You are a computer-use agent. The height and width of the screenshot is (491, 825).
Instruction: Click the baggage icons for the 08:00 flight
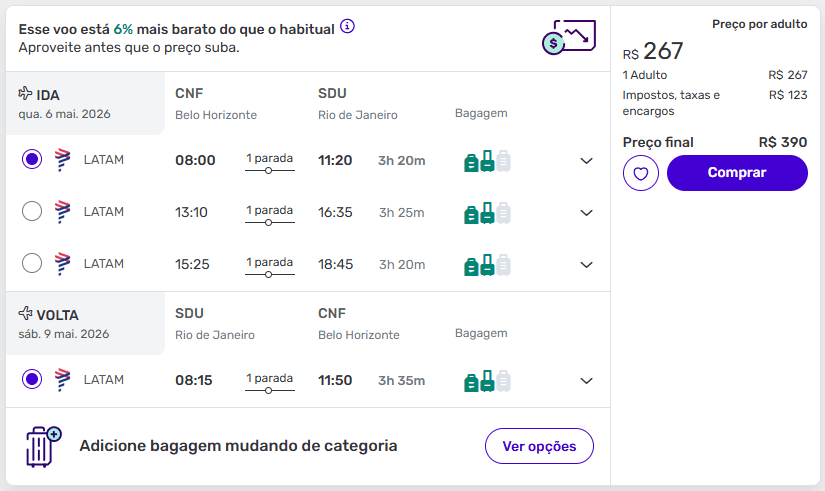click(487, 160)
